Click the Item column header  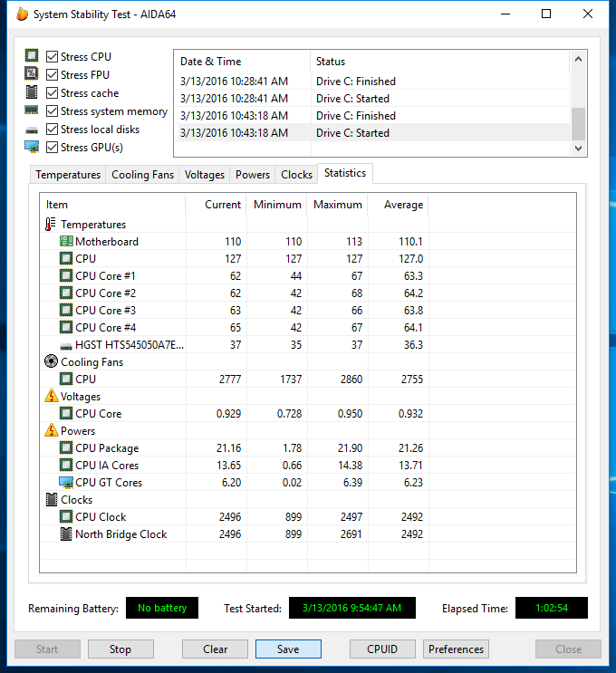point(113,205)
